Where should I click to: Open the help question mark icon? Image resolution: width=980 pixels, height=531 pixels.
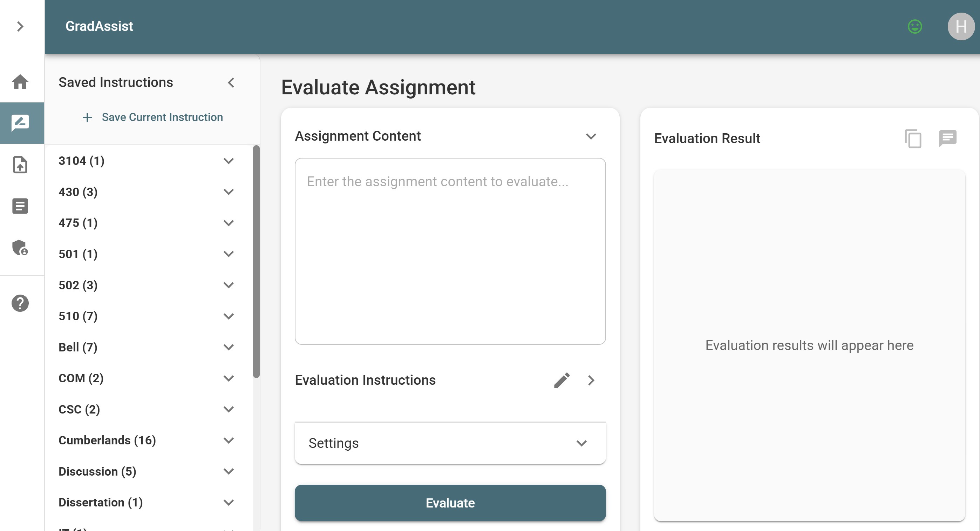click(x=20, y=303)
